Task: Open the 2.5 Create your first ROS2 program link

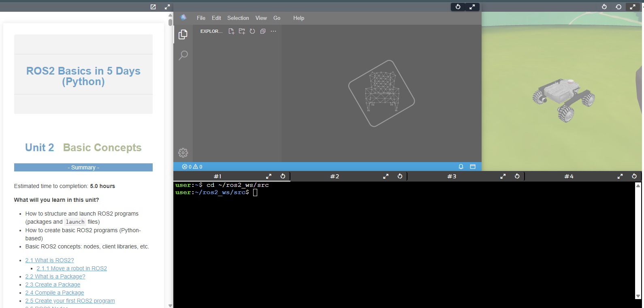Action: point(70,301)
